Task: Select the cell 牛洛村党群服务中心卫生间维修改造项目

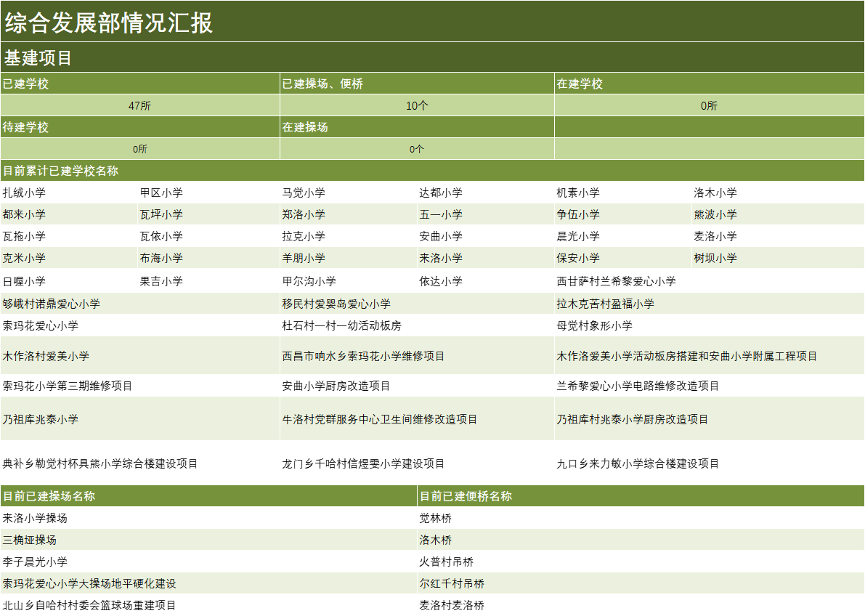Action: point(417,419)
